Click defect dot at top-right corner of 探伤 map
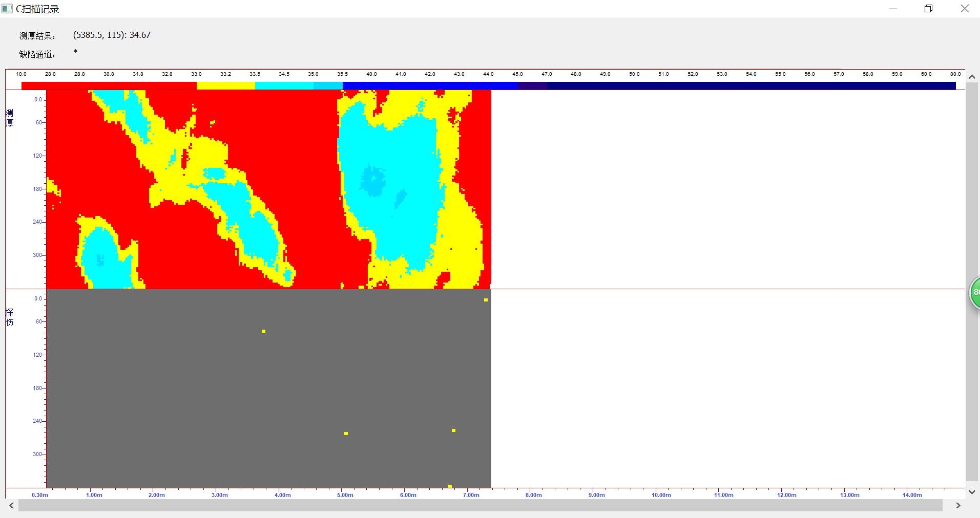Screen dimensions: 980x518 point(486,300)
